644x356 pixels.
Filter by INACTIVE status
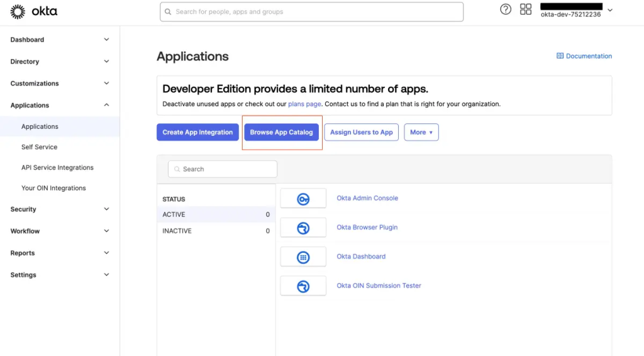(216, 231)
